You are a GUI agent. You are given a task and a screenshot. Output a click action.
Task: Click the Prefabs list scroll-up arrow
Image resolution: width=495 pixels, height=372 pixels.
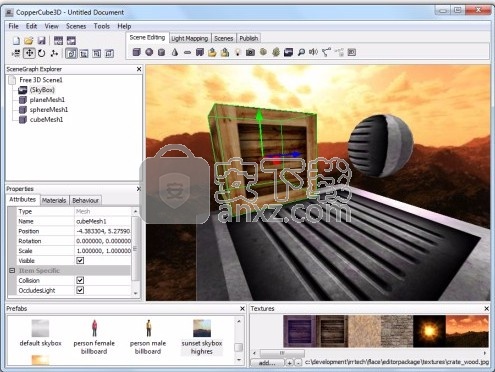[239, 321]
